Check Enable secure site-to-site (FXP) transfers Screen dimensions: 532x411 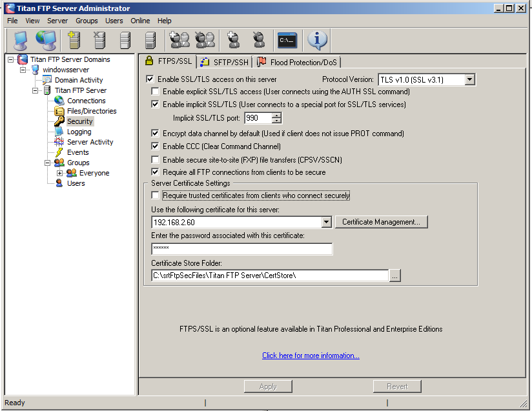[x=155, y=159]
